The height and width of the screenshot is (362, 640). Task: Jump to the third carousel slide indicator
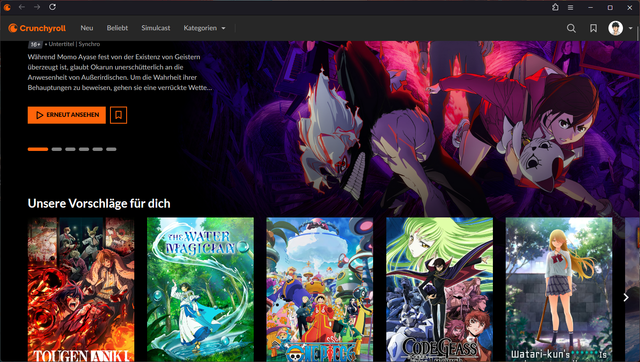point(70,149)
